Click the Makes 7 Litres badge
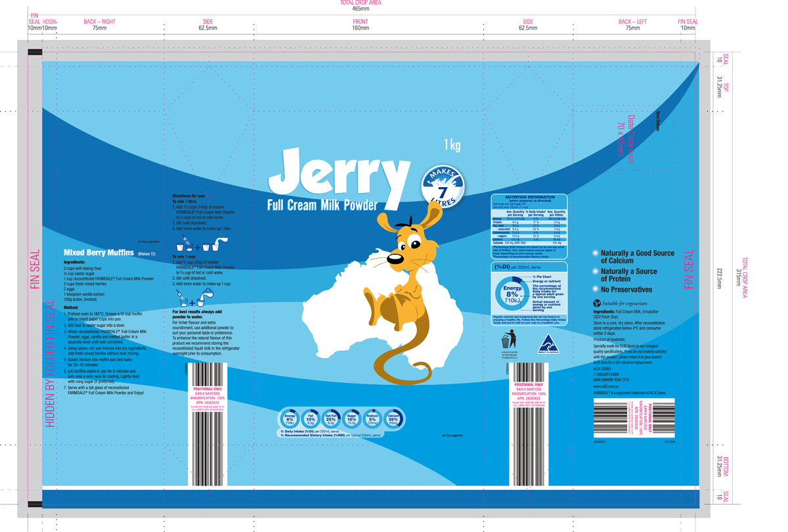 tap(442, 186)
